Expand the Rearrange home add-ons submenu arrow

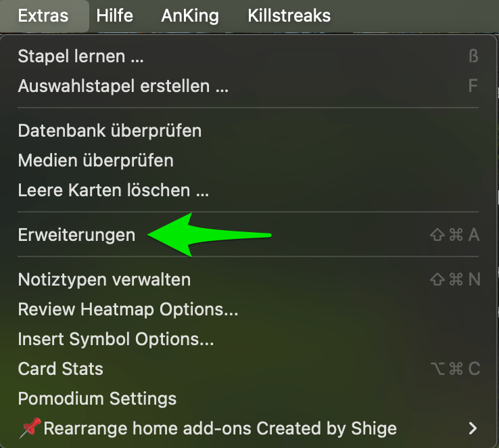coord(473,428)
